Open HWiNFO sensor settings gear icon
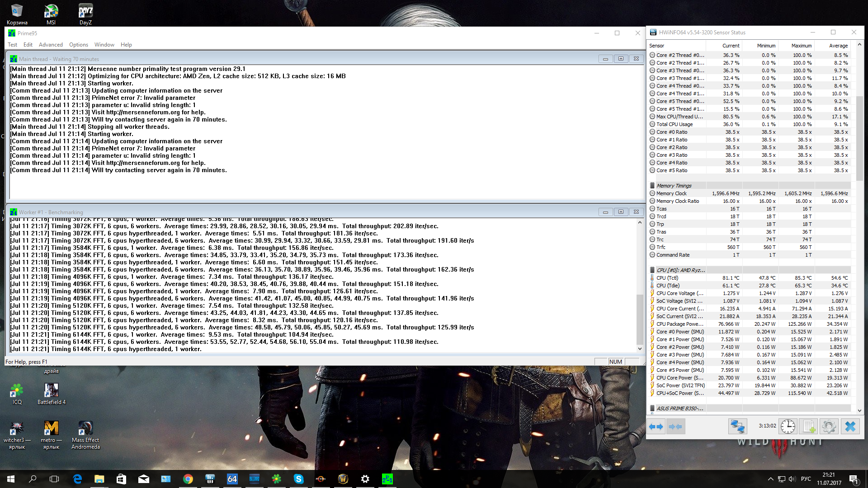 click(829, 427)
